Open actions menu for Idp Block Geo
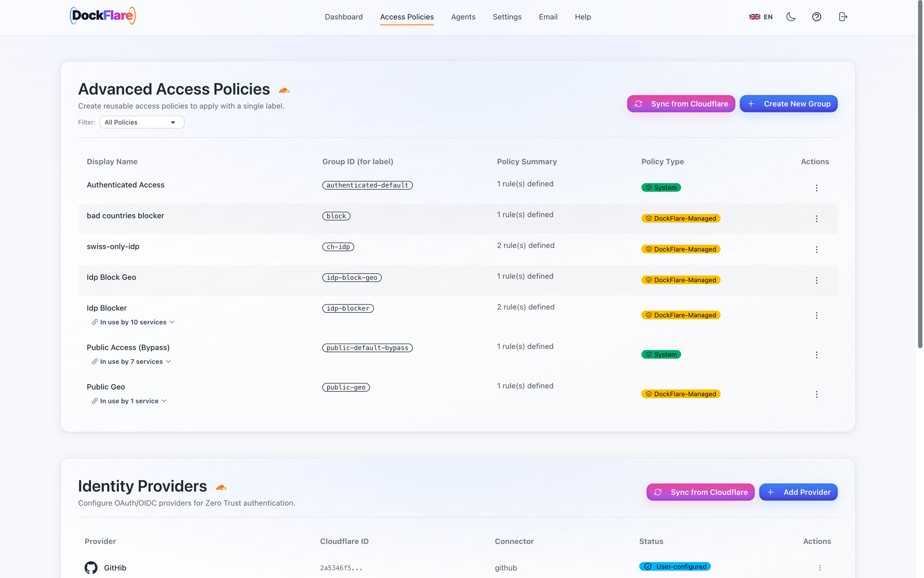This screenshot has width=924, height=578. pyautogui.click(x=817, y=280)
